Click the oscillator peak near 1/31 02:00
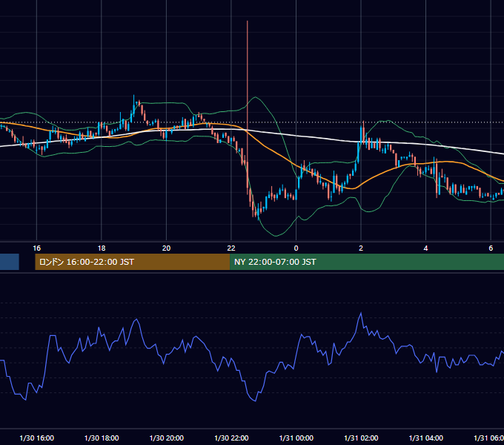Image resolution: width=504 pixels, height=445 pixels. pos(361,313)
